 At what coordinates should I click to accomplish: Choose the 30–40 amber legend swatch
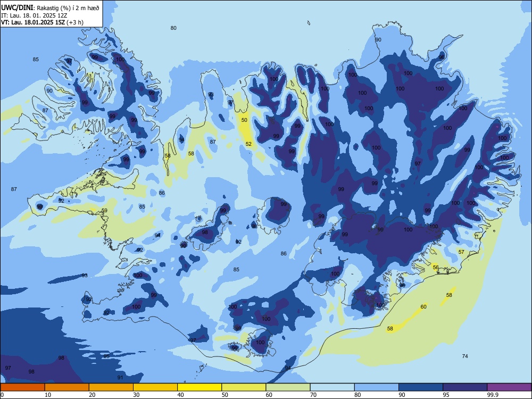[155, 387]
